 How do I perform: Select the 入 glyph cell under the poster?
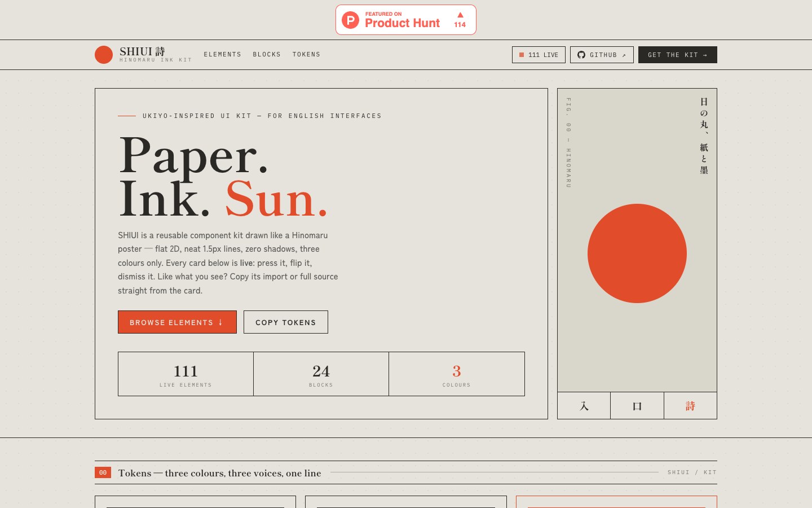pos(584,406)
